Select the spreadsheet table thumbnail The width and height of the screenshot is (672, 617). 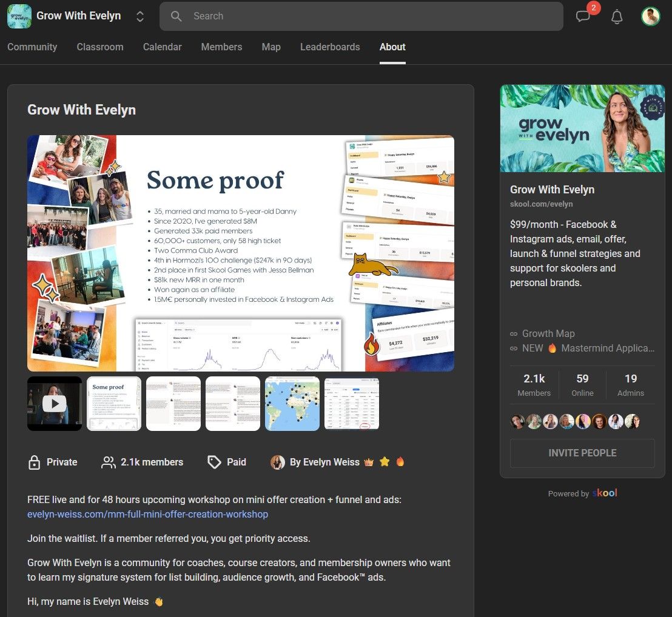(352, 403)
